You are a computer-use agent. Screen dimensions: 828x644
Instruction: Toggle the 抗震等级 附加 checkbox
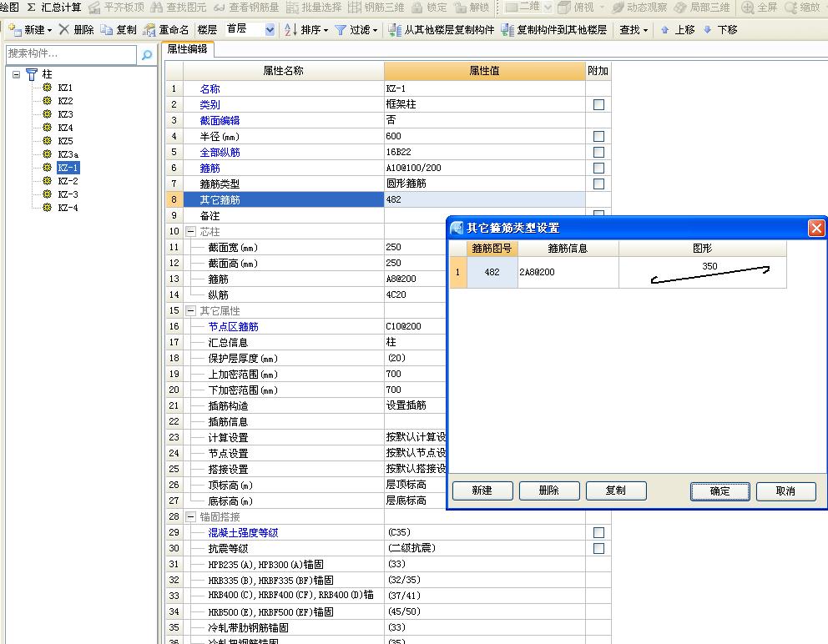598,548
